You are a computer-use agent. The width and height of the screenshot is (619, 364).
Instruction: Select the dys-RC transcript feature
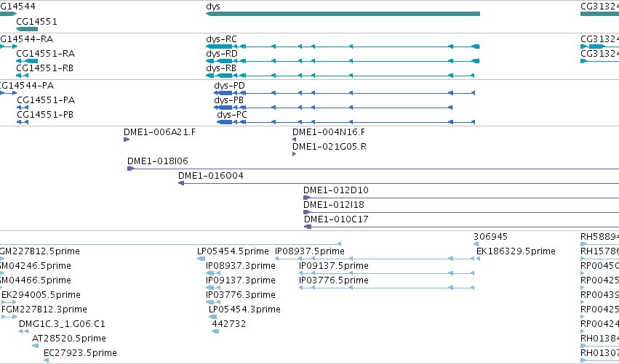pyautogui.click(x=343, y=46)
